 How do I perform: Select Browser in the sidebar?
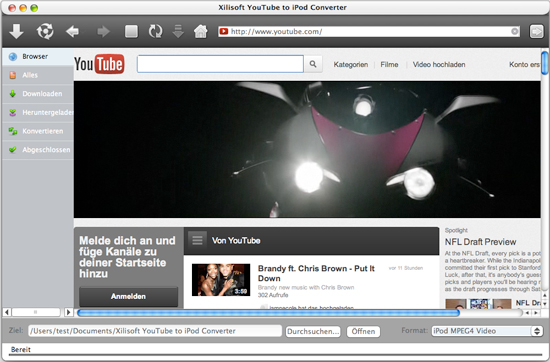[x=38, y=56]
